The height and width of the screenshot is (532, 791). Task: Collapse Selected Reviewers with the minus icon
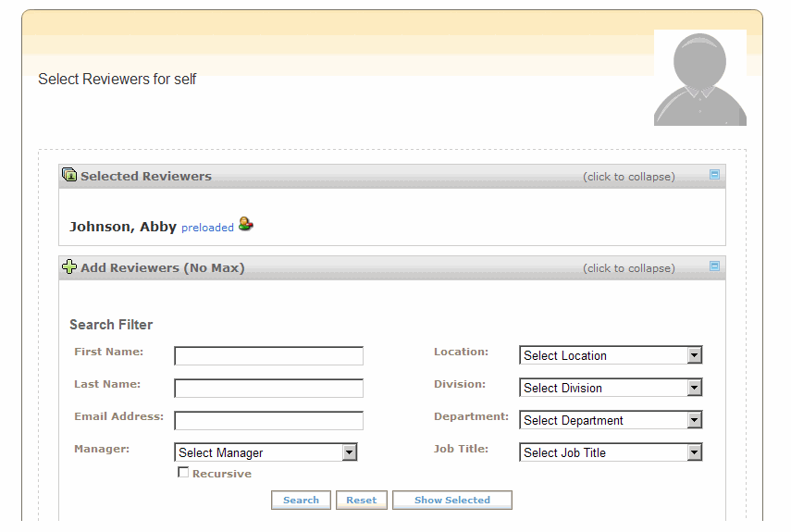click(714, 175)
